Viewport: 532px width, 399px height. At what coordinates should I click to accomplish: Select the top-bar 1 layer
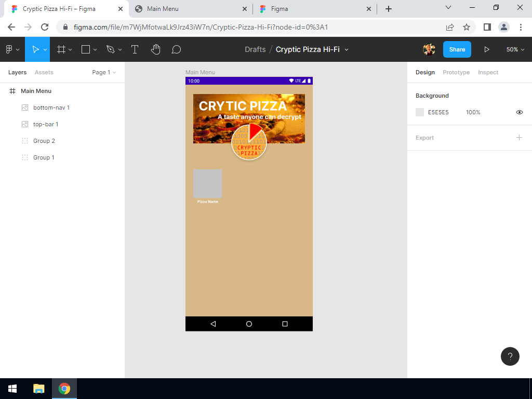pyautogui.click(x=62, y=124)
